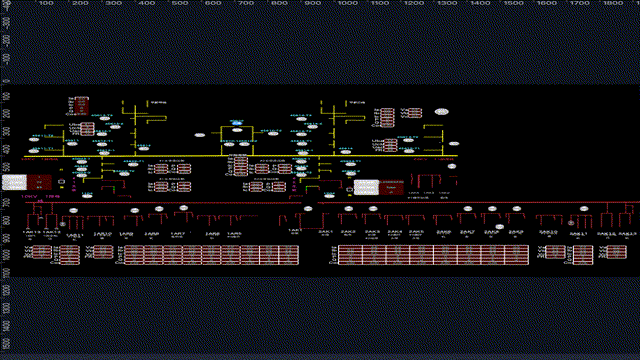Click the white status tag above feeder 2AK2
Viewport: 640px width, 360px height.
[349, 209]
